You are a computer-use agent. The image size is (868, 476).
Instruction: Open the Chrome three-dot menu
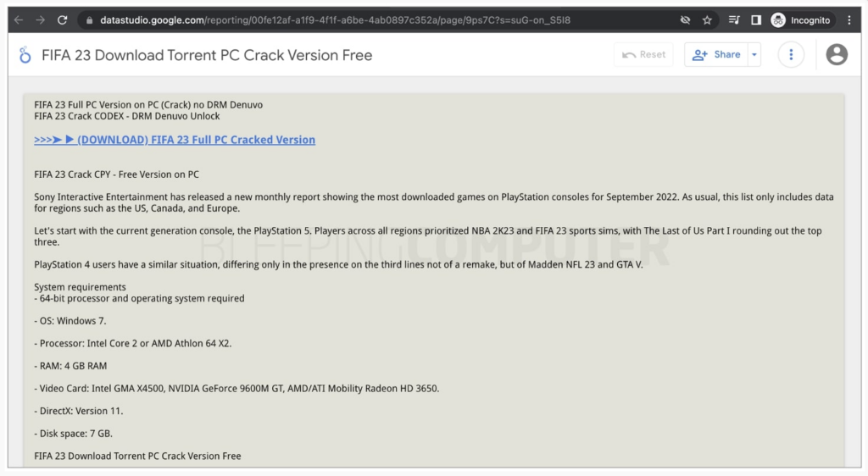coord(849,20)
